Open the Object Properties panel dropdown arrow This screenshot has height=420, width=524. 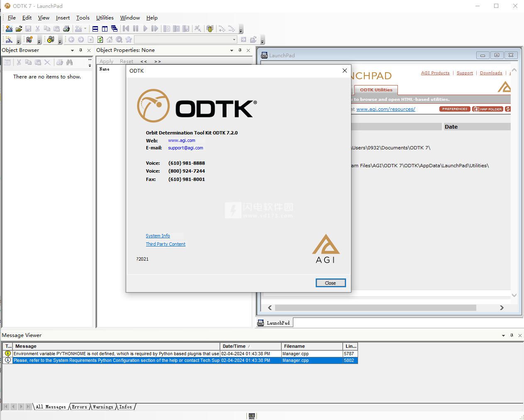[232, 50]
